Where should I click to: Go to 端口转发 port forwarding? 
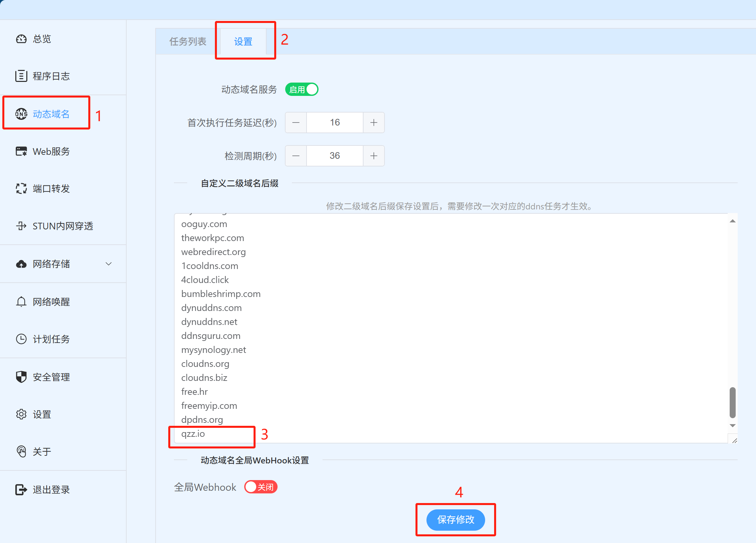point(51,188)
